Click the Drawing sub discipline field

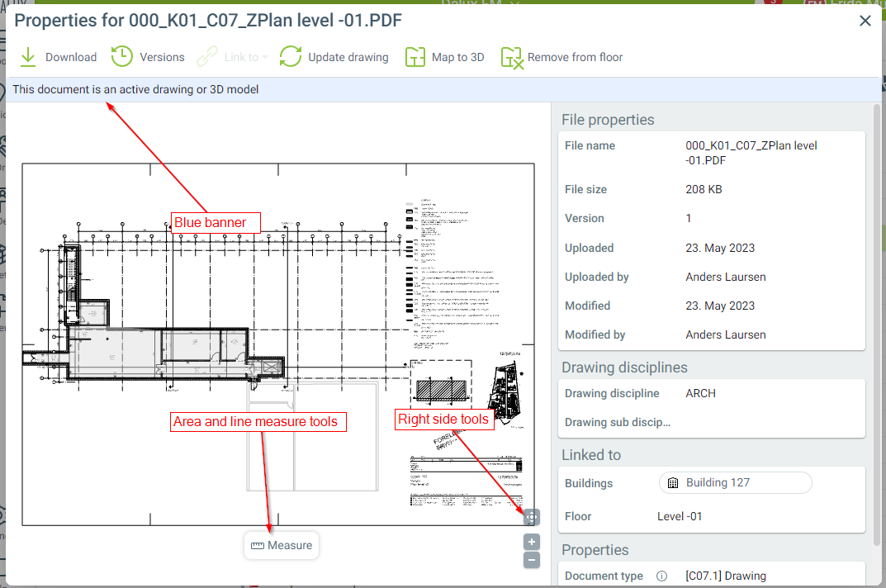tap(617, 422)
